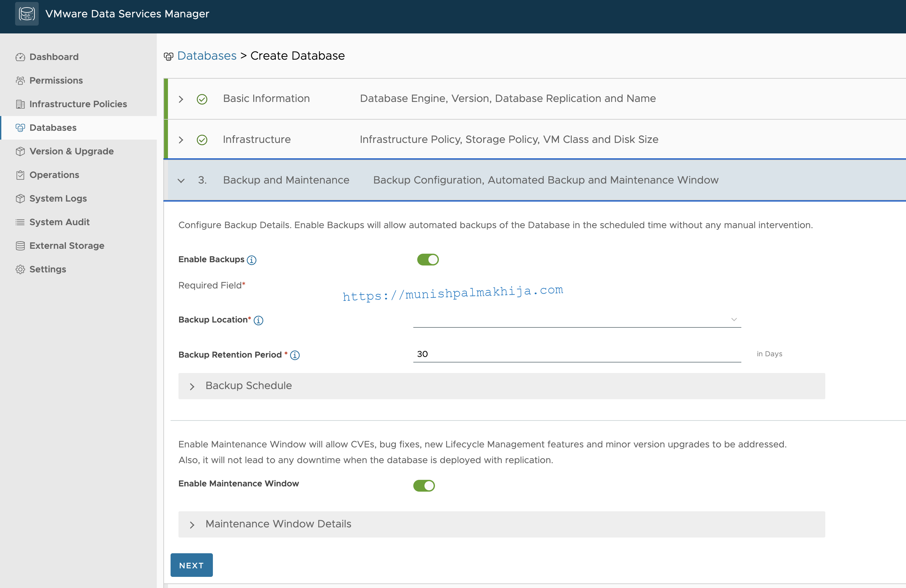Click the VMware Data Services Manager title
The height and width of the screenshot is (588, 906).
pos(127,14)
